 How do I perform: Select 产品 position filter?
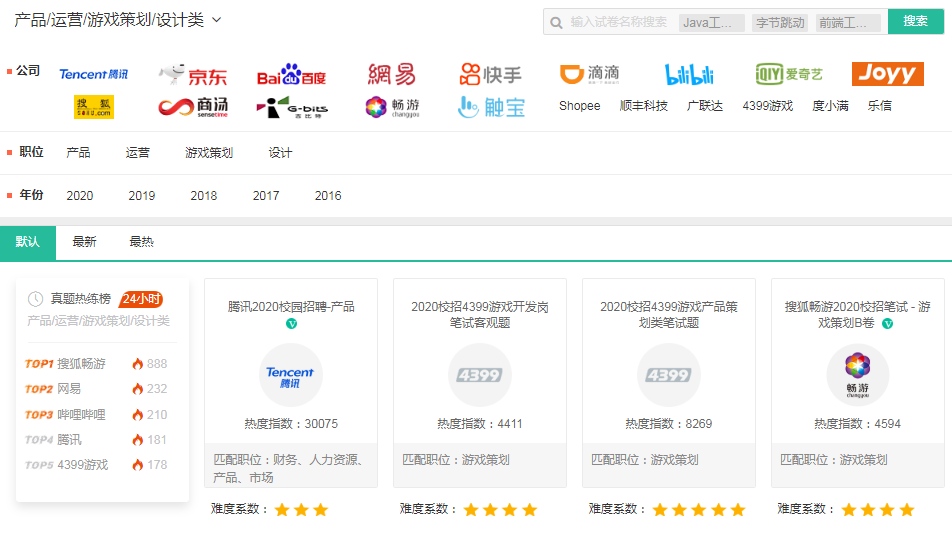[78, 153]
